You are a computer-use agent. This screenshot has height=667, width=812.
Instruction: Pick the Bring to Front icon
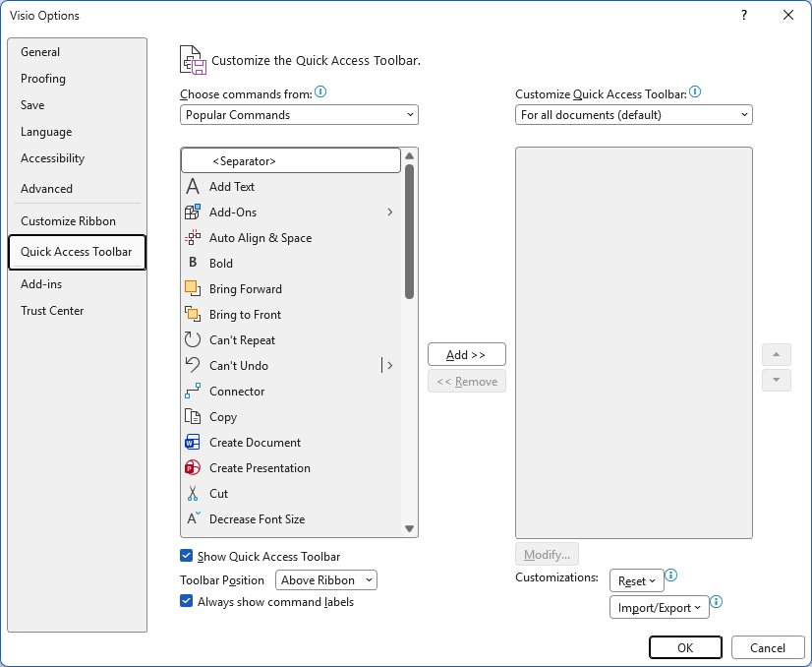tap(193, 315)
